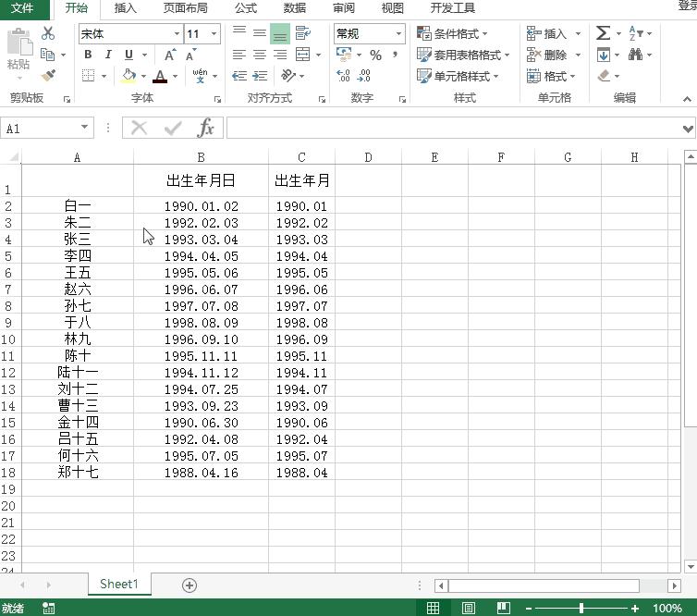
Task: Click the macro record status icon
Action: click(x=48, y=608)
